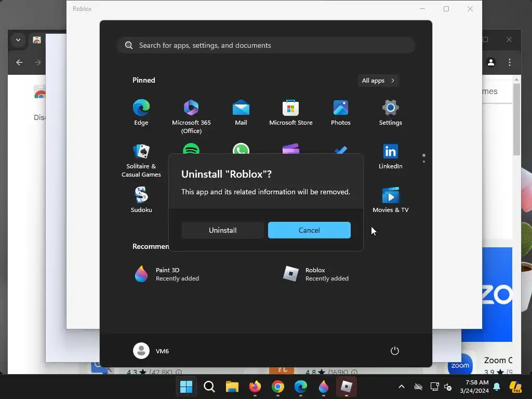Screen dimensions: 532x399
Task: Launch the Photos pinned app
Action: 341,113
